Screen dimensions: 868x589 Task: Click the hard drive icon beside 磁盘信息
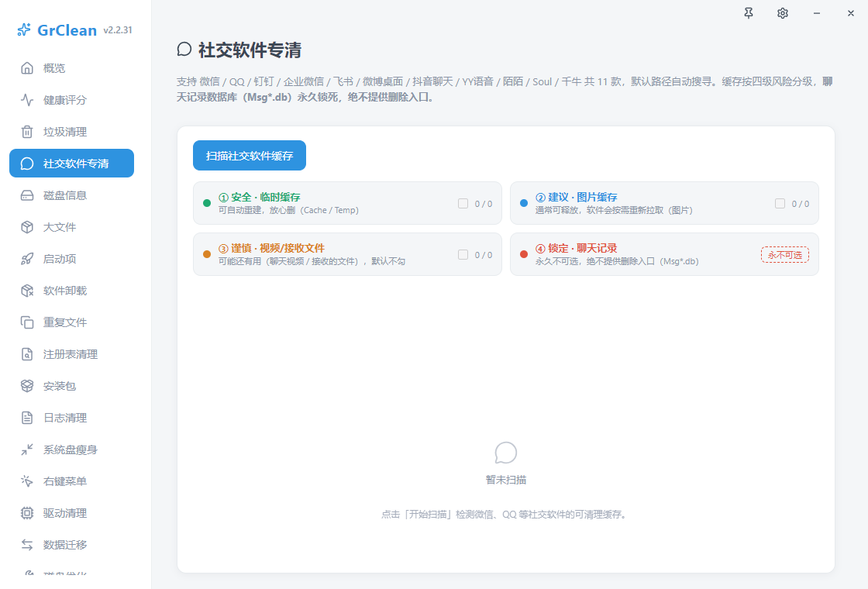click(x=27, y=195)
